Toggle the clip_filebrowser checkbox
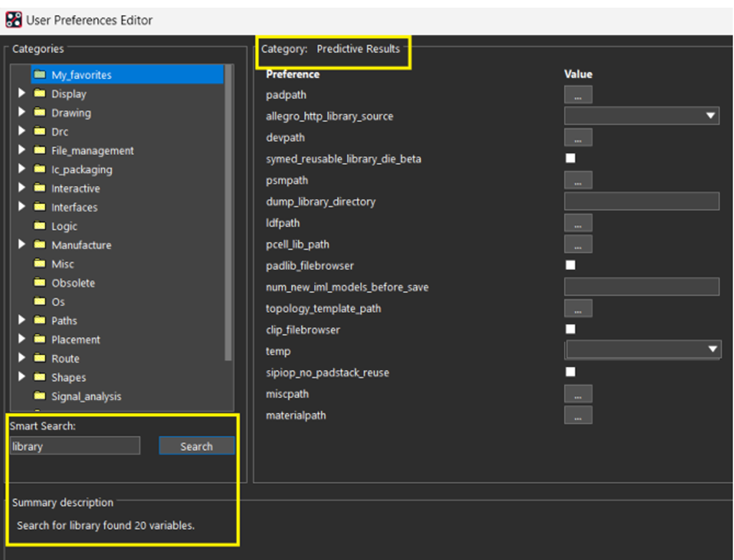734x560 pixels. click(571, 329)
